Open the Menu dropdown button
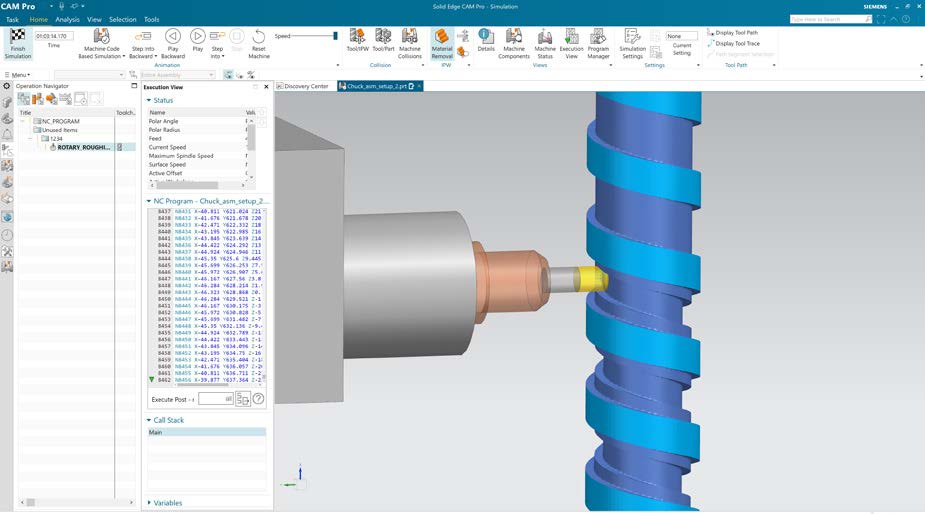Viewport: 925px width, 514px height. [x=18, y=75]
